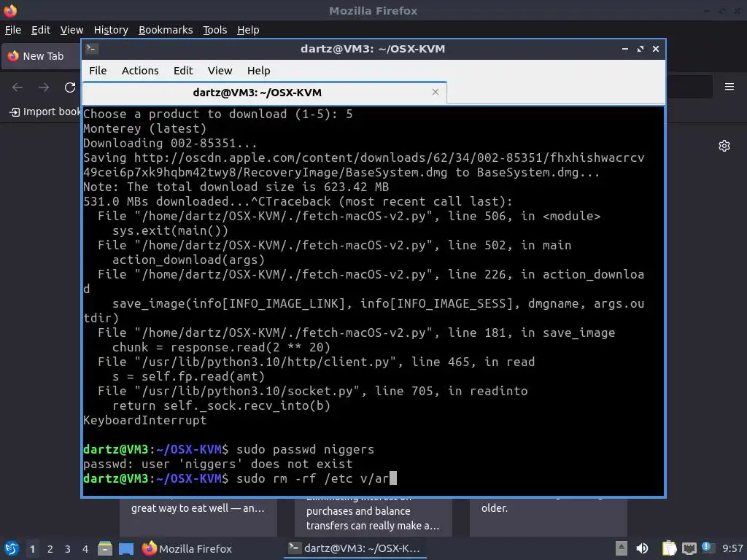The image size is (747, 560).
Task: Click the Firefox logo in the title bar
Action: [x=10, y=10]
